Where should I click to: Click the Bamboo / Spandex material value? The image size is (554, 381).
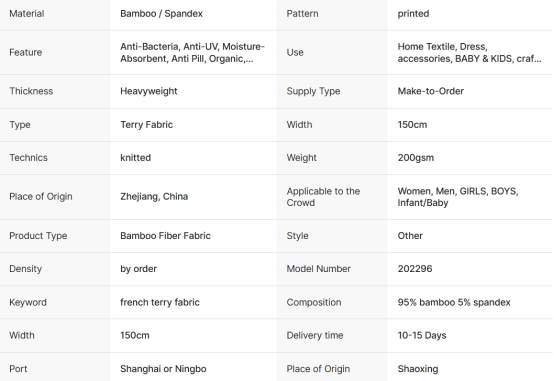(x=161, y=14)
